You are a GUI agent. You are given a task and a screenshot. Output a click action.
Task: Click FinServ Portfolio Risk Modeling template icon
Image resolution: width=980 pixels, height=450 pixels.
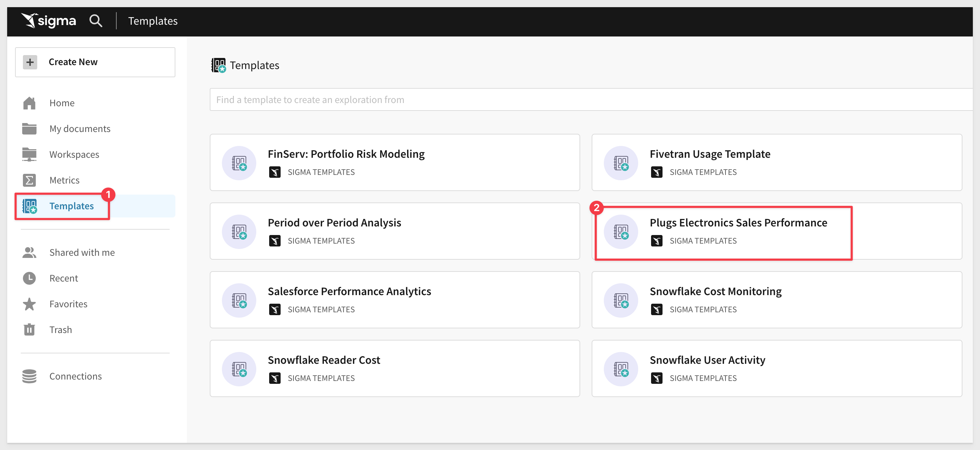click(x=239, y=163)
